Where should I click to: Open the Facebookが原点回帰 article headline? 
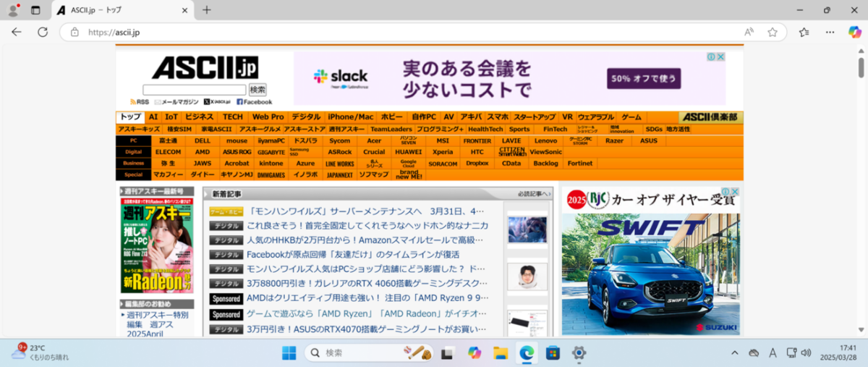pos(353,254)
